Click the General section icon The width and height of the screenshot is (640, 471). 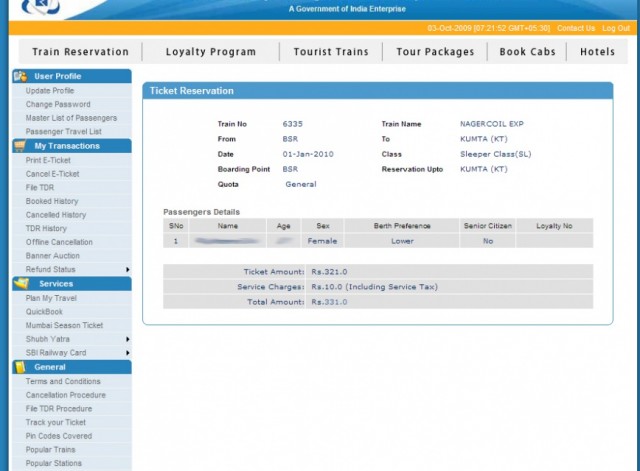(20, 367)
